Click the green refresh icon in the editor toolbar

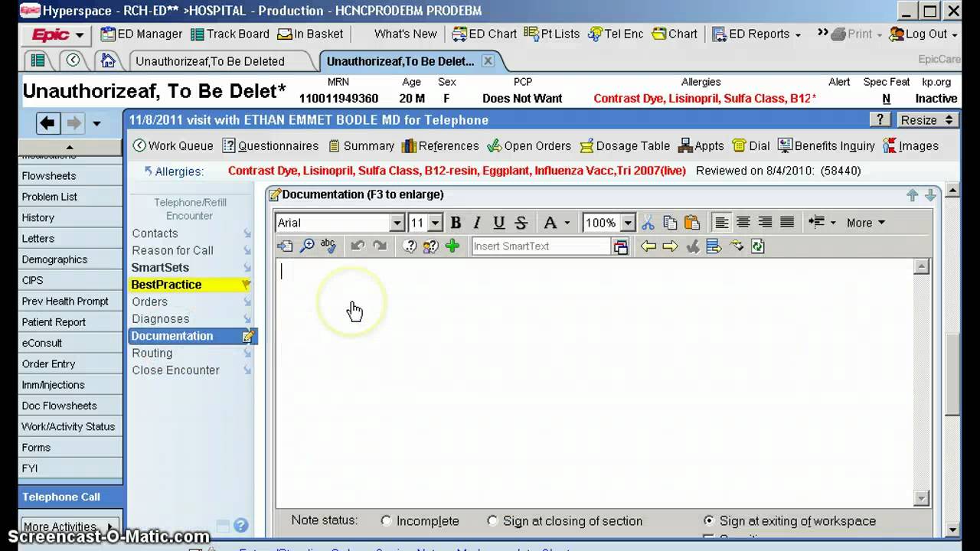758,246
